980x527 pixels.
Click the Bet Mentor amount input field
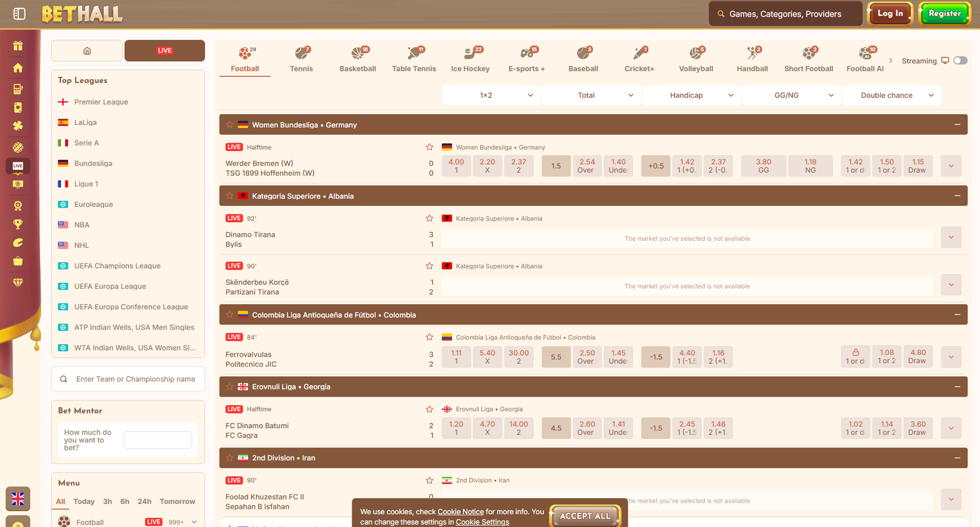pos(157,440)
